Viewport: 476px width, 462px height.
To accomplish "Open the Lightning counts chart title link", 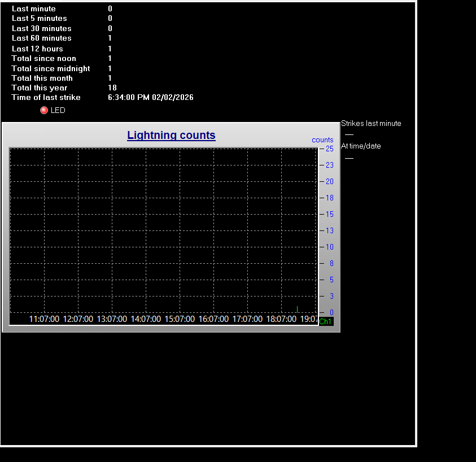I will 171,135.
